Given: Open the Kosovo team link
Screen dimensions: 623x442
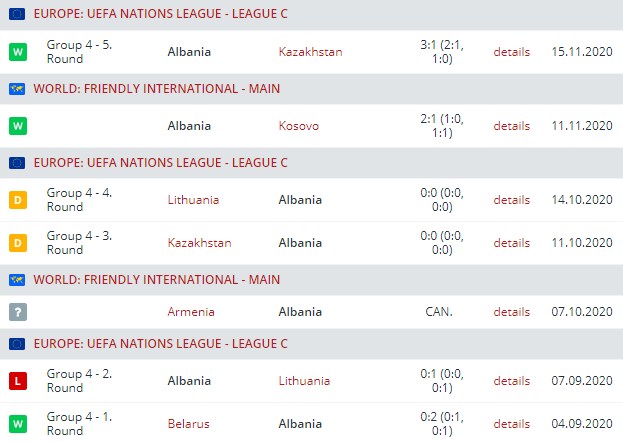Looking at the screenshot, I should 299,126.
